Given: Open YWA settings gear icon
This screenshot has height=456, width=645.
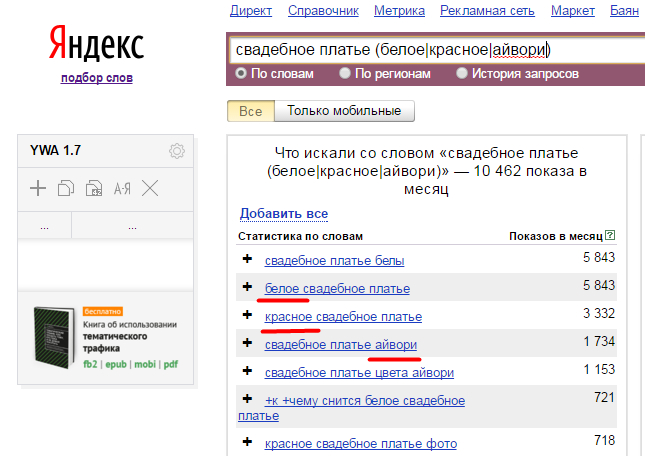Looking at the screenshot, I should (177, 151).
